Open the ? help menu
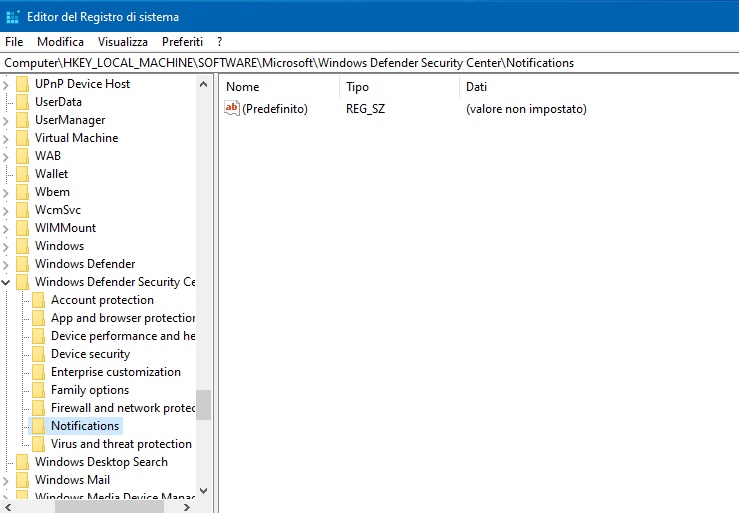 (x=220, y=42)
